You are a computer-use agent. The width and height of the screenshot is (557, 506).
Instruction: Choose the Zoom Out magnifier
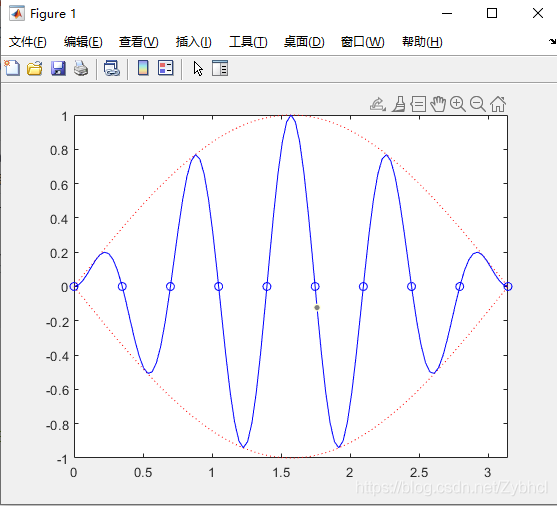pyautogui.click(x=477, y=104)
